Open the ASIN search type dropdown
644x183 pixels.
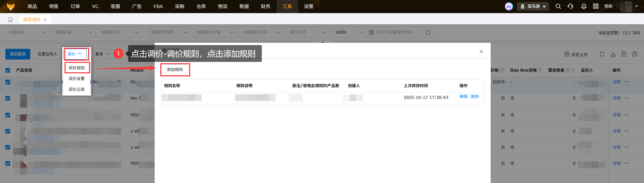pyautogui.click(x=349, y=32)
